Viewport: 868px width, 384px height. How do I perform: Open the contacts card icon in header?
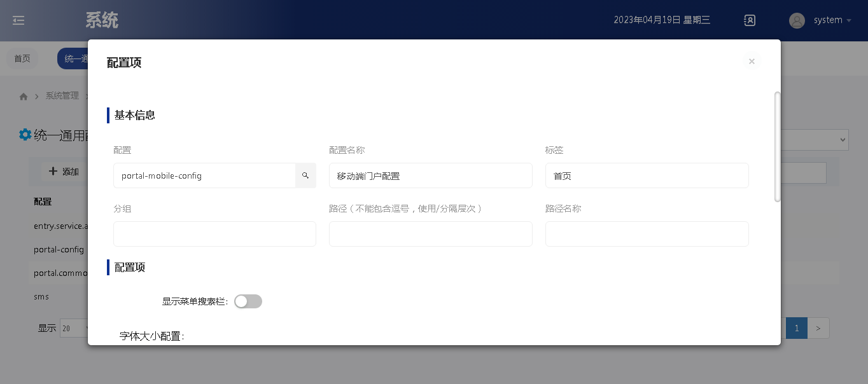point(750,20)
